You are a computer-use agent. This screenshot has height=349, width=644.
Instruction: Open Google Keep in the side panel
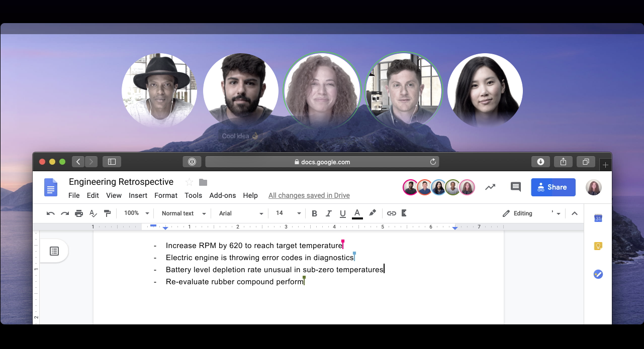point(598,246)
